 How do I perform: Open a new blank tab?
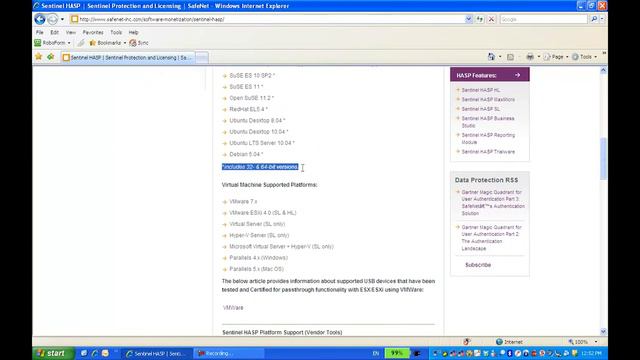(x=202, y=58)
